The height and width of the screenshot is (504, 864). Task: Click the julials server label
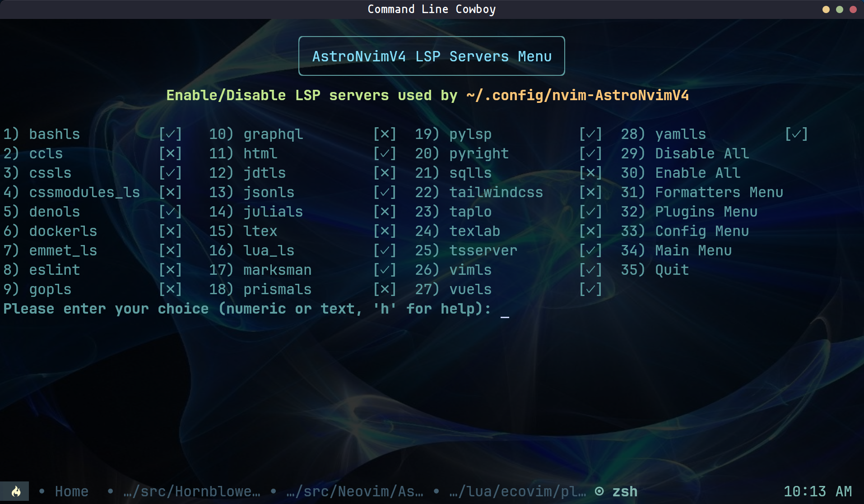point(273,212)
